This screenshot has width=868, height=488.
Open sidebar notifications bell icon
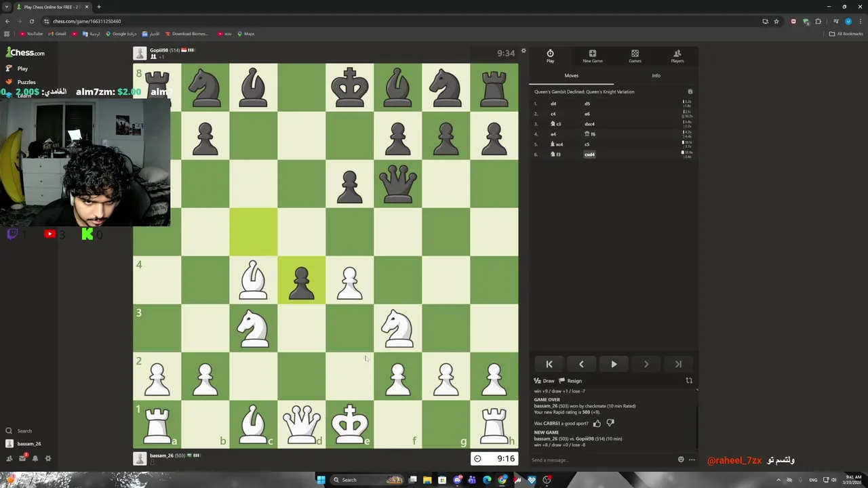pos(35,458)
